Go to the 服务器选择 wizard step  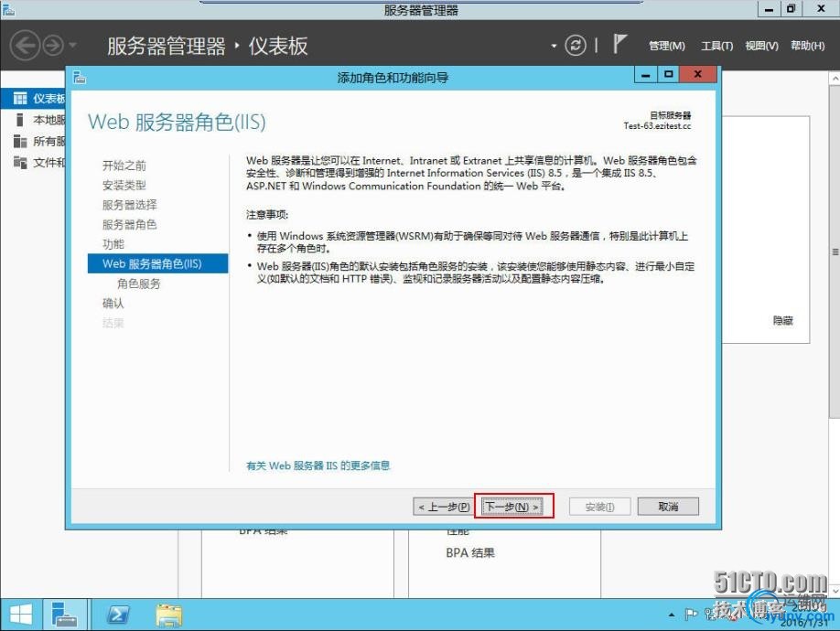130,205
